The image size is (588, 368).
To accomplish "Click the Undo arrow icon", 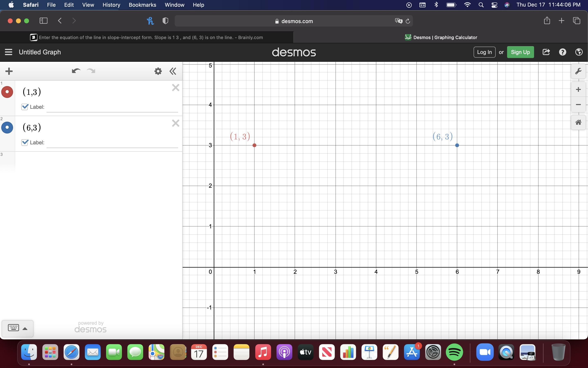I will point(76,71).
